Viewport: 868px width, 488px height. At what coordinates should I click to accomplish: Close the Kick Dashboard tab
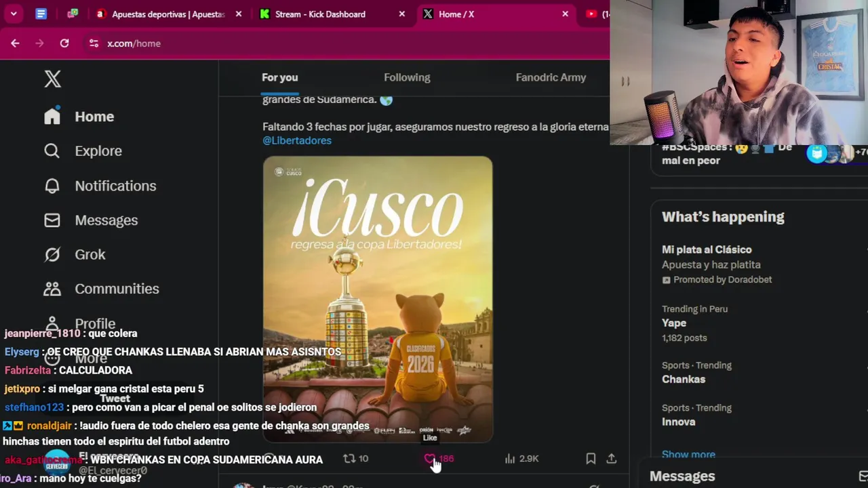(x=401, y=14)
